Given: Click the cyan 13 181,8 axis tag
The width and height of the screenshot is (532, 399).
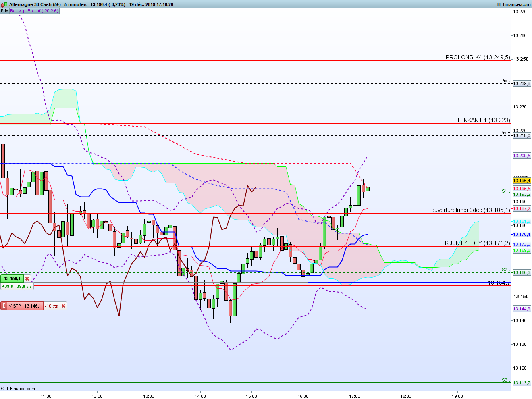Looking at the screenshot, I should click(522, 221).
